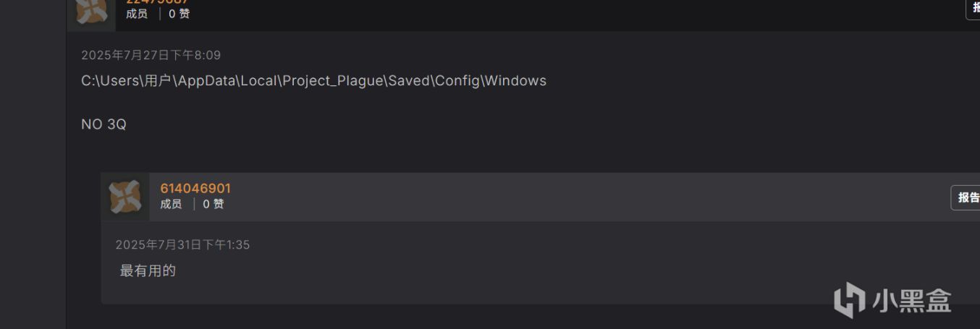Image resolution: width=980 pixels, height=329 pixels.
Task: Click the cropped orange username at top
Action: coord(157,2)
